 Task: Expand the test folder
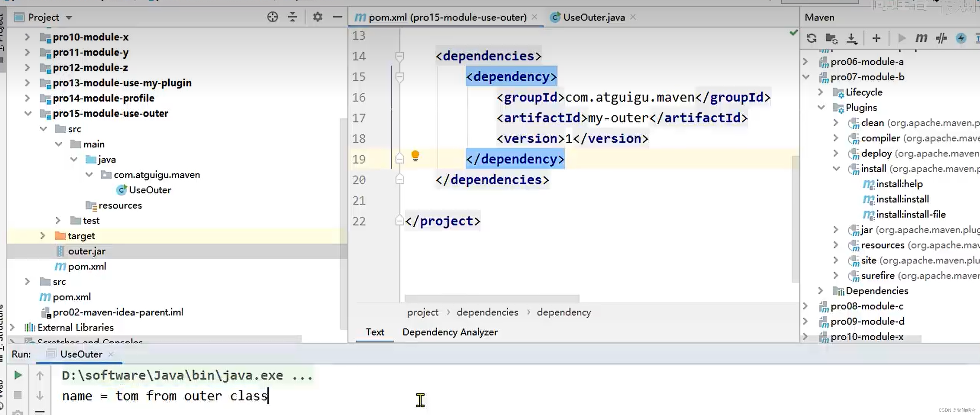click(58, 220)
